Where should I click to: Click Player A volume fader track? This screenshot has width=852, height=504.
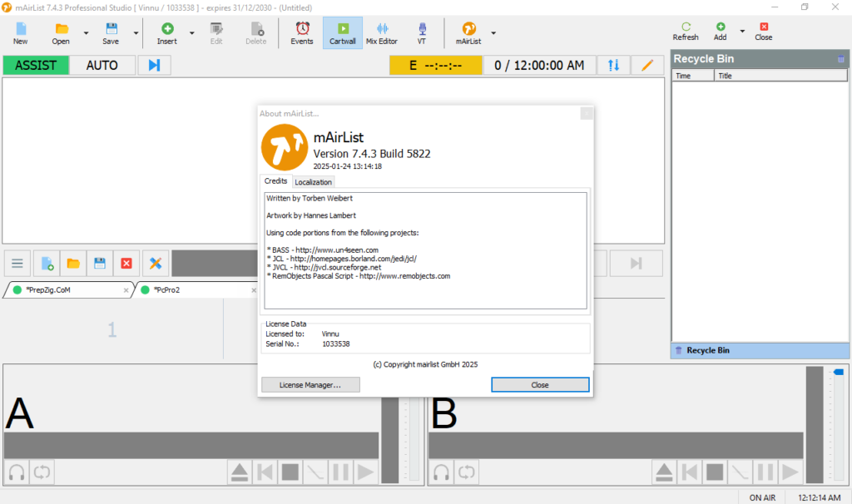point(414,439)
